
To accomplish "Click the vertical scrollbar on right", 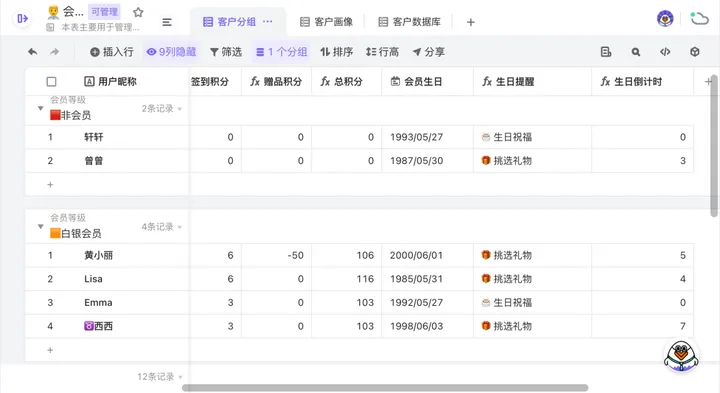I will 714,146.
